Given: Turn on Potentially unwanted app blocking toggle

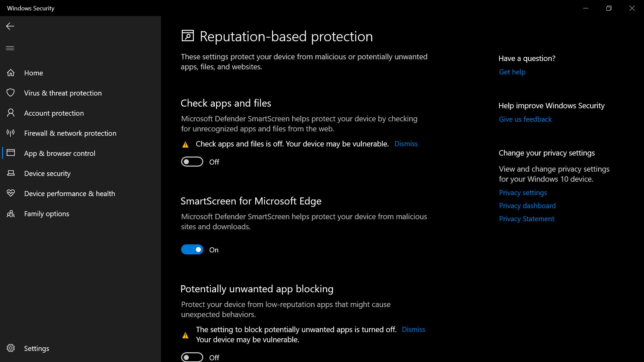Looking at the screenshot, I should [x=192, y=357].
